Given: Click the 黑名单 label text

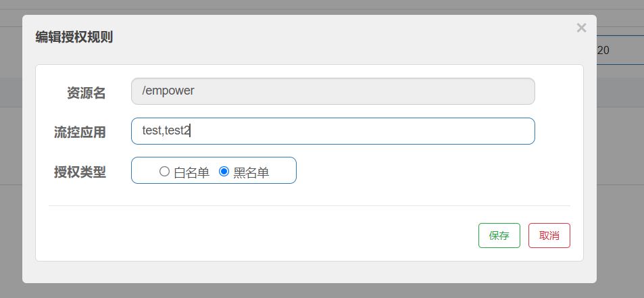Looking at the screenshot, I should click(x=251, y=172).
